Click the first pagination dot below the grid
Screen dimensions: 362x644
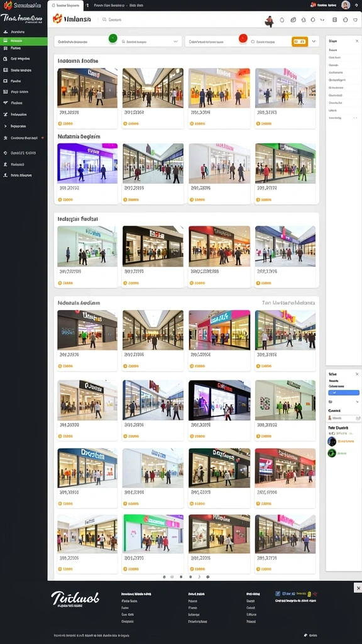[x=164, y=577]
